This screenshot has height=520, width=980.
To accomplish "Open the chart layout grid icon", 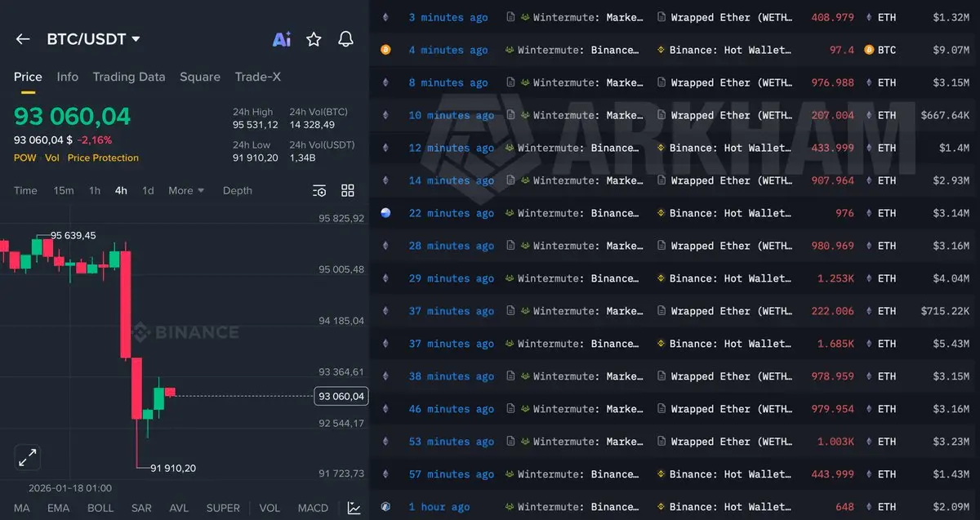I will pyautogui.click(x=348, y=190).
